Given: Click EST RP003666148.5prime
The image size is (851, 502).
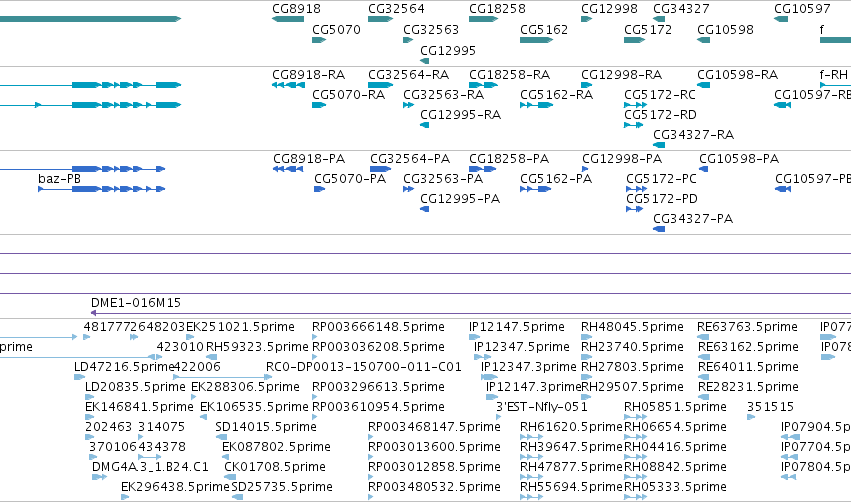Looking at the screenshot, I should [x=378, y=327].
